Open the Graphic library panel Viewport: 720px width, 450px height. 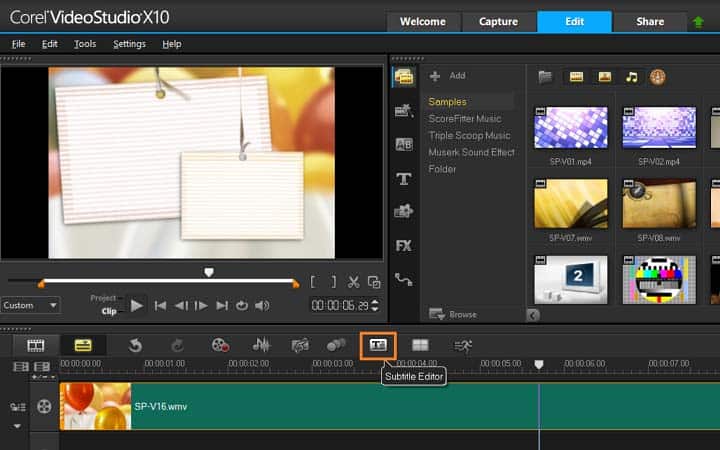click(404, 211)
